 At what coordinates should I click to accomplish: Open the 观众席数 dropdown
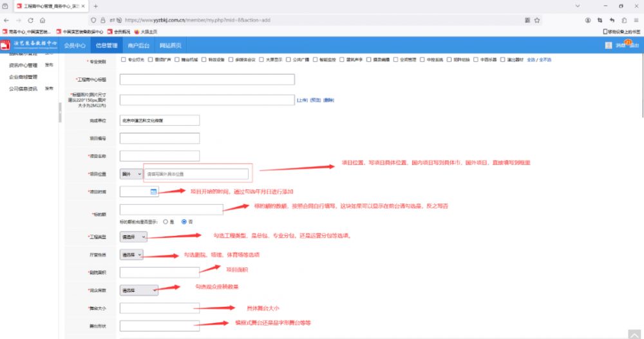139,290
